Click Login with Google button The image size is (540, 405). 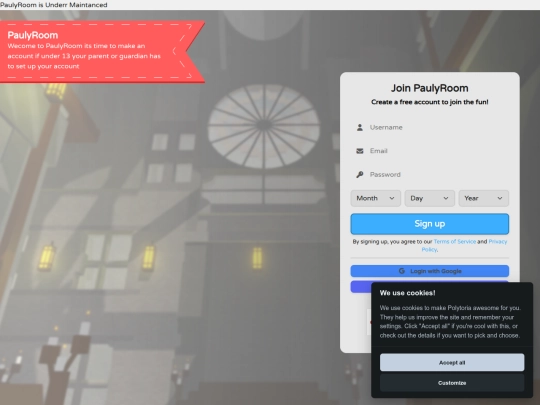pyautogui.click(x=429, y=271)
